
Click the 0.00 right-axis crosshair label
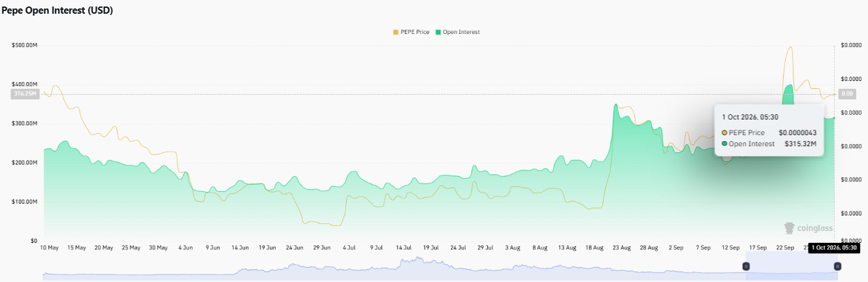click(847, 94)
